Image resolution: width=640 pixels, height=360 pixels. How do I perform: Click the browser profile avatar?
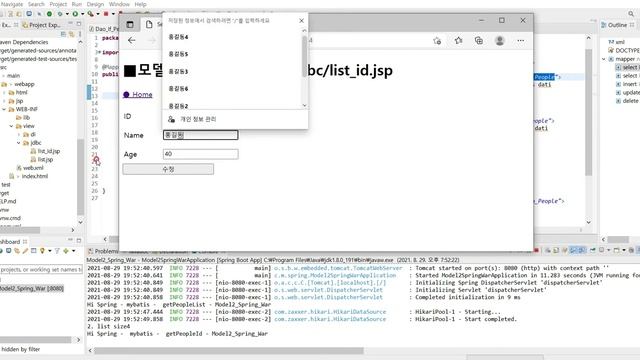(500, 40)
